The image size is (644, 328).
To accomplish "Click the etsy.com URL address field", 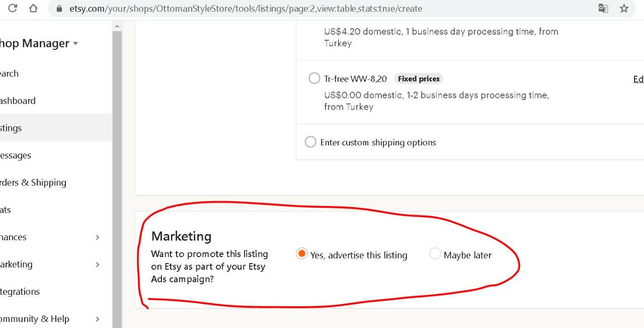I will click(322, 9).
